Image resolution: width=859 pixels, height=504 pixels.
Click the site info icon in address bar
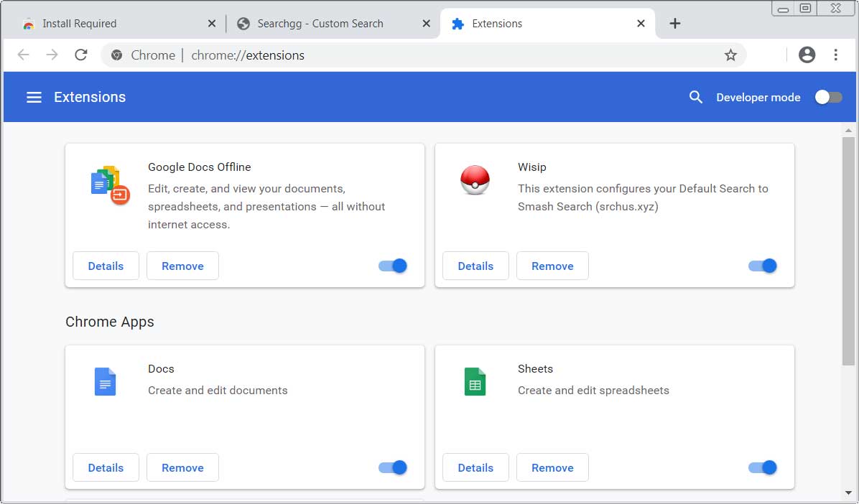116,55
